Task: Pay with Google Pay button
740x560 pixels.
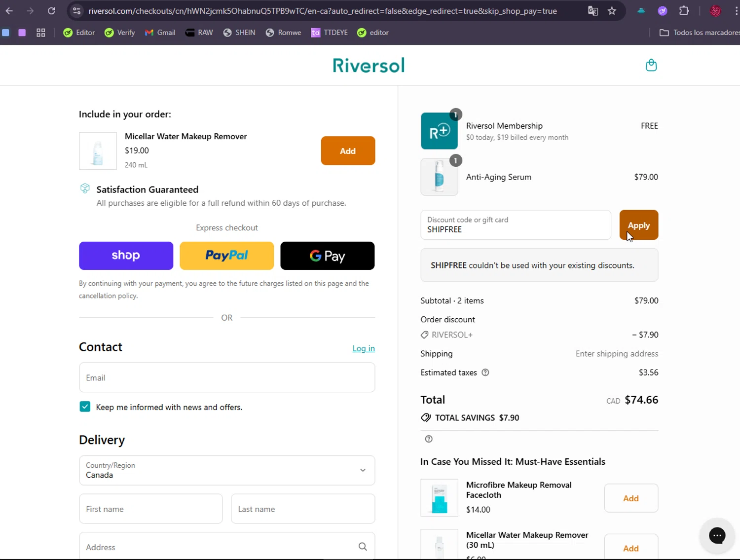Action: coord(327,256)
